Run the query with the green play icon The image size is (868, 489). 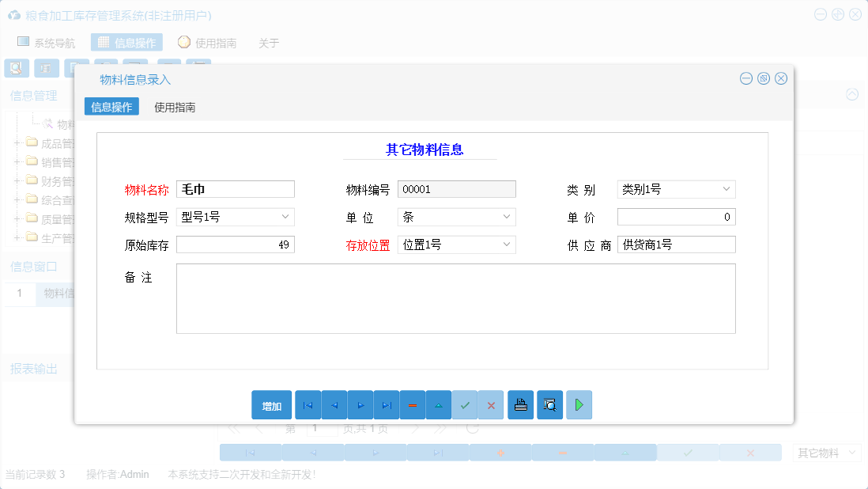click(579, 404)
